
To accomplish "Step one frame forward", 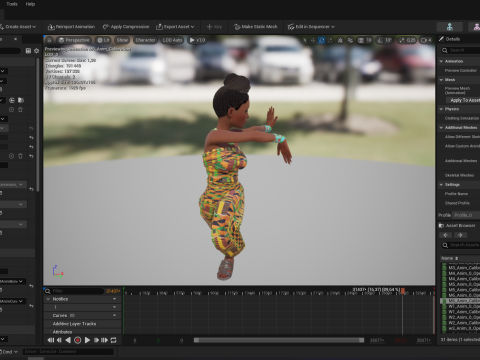I will (96, 340).
